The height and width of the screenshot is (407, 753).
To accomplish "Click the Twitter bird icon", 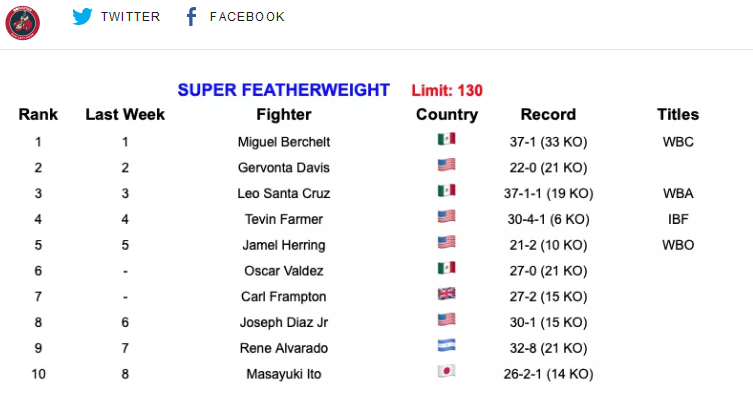I will coord(82,16).
